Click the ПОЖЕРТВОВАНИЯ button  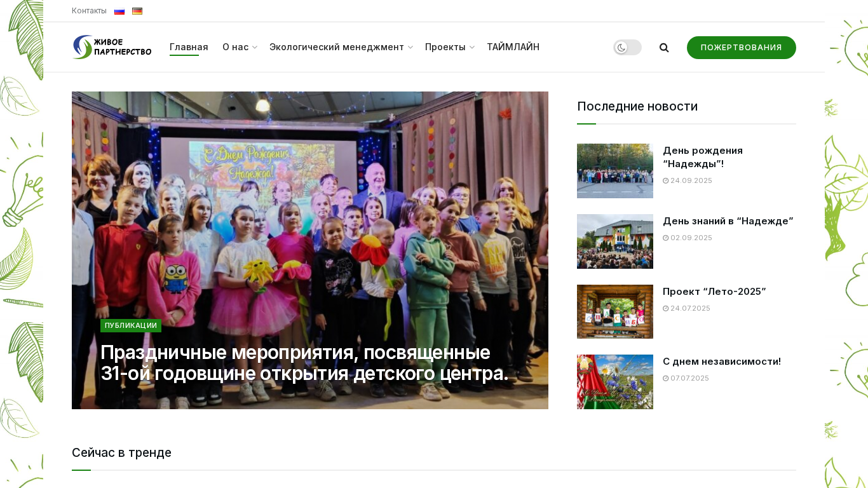pos(742,48)
